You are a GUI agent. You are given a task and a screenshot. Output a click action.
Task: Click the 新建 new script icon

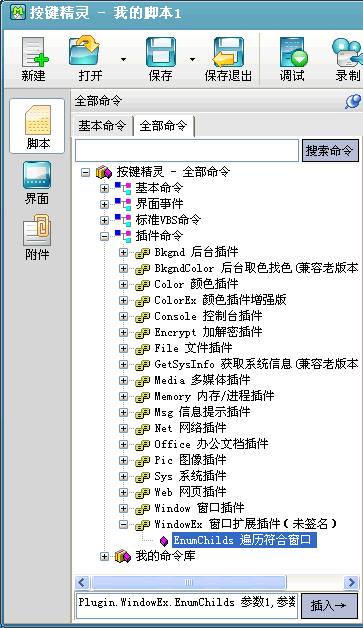(x=34, y=52)
